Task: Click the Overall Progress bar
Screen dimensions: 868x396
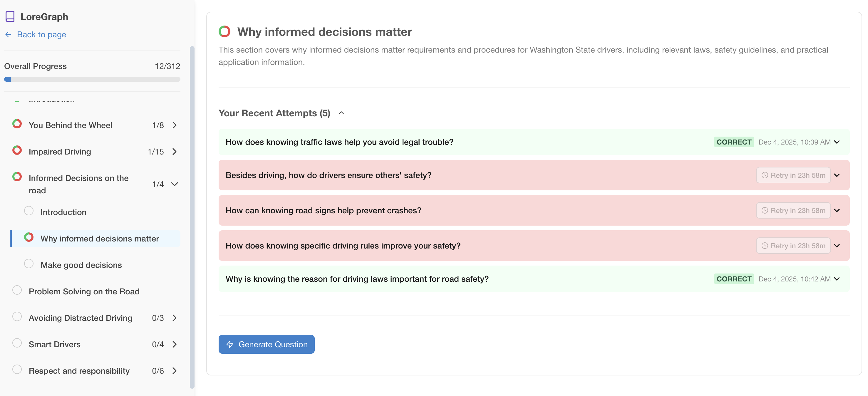Action: tap(92, 80)
